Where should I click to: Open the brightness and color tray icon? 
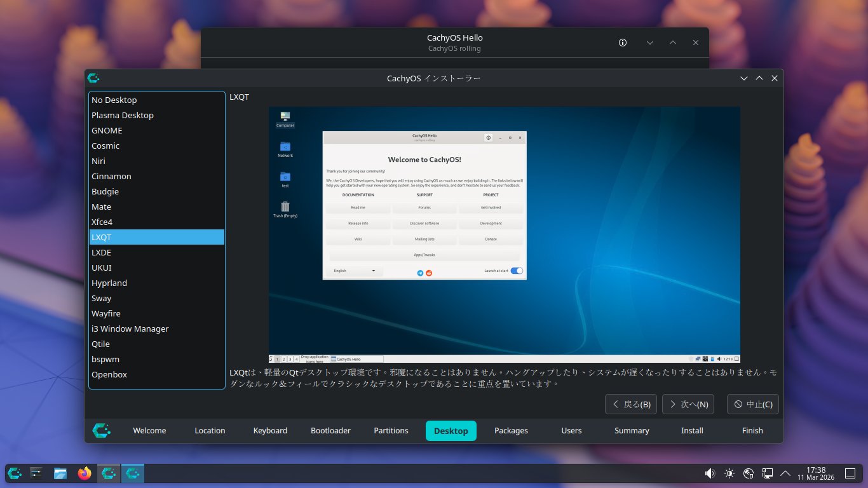point(729,473)
